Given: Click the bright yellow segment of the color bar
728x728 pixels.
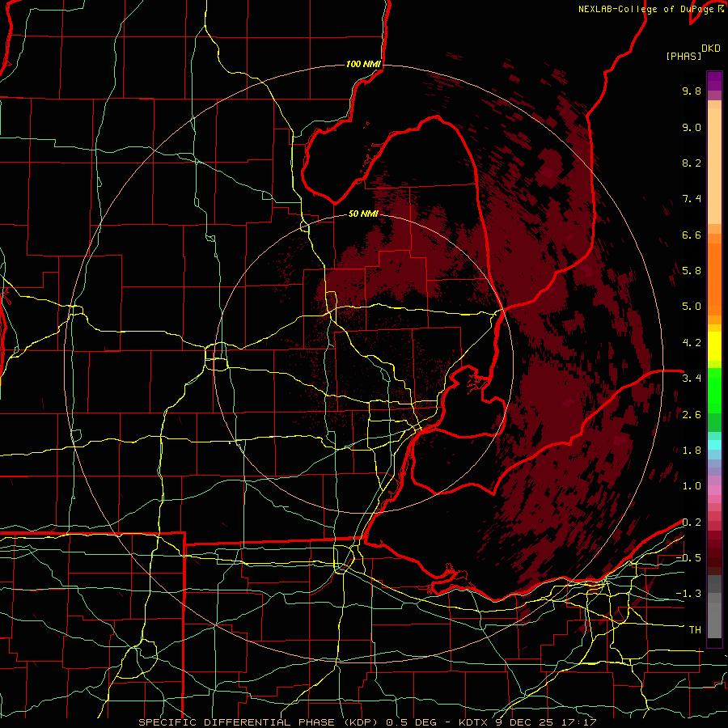Looking at the screenshot, I should tap(714, 346).
